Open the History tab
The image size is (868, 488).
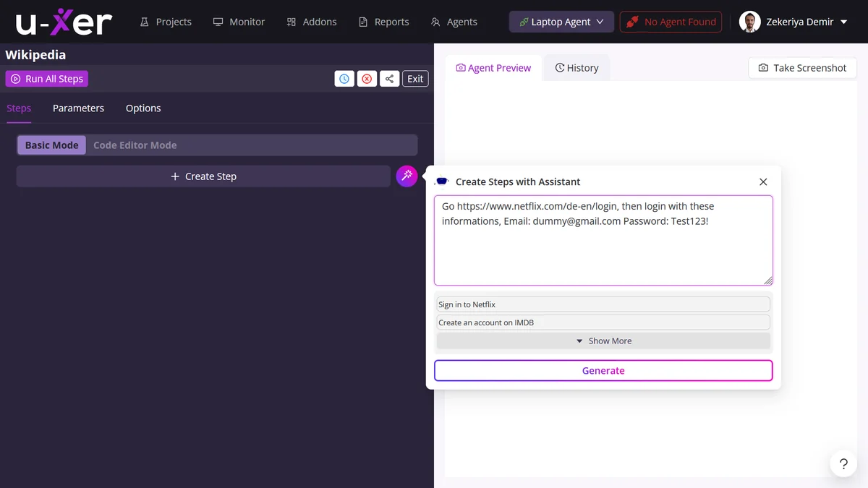[576, 68]
